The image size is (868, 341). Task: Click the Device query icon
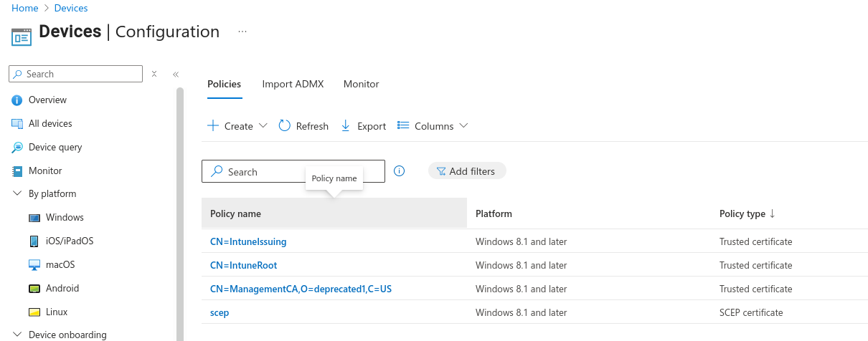coord(17,148)
